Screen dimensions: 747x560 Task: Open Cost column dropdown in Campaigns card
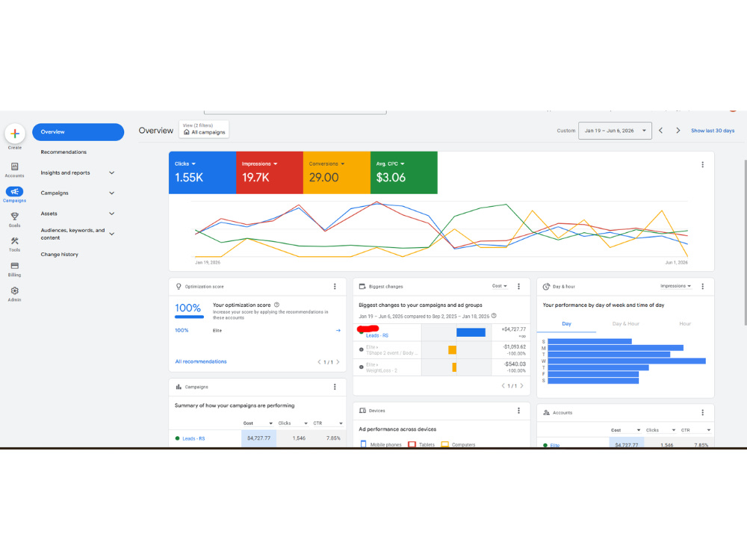click(258, 423)
